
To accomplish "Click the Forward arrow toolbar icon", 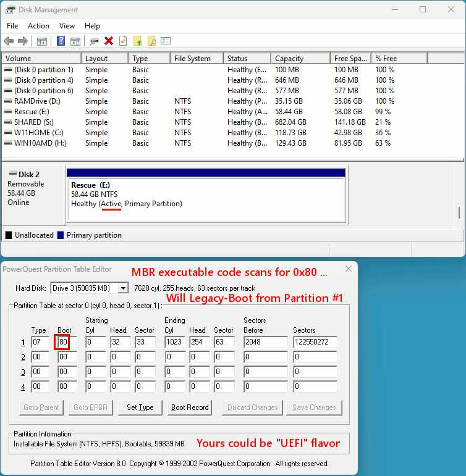I will point(23,41).
